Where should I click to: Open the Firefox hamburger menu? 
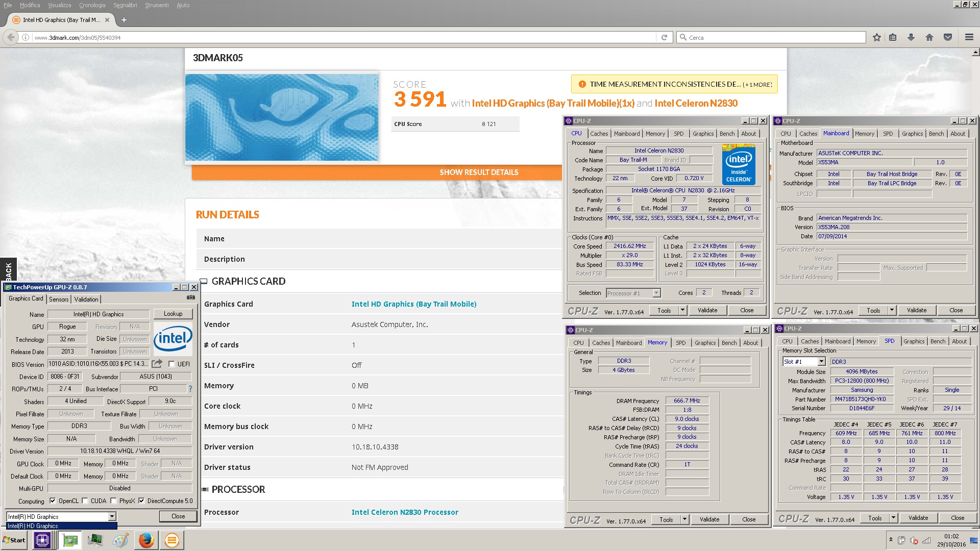click(969, 37)
